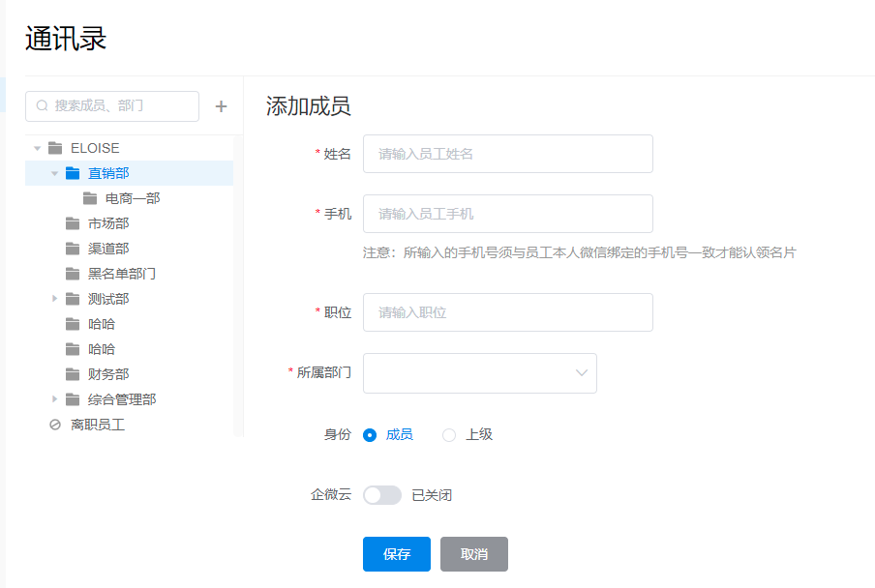Click the 取消 button
The height and width of the screenshot is (588, 875).
tap(474, 554)
